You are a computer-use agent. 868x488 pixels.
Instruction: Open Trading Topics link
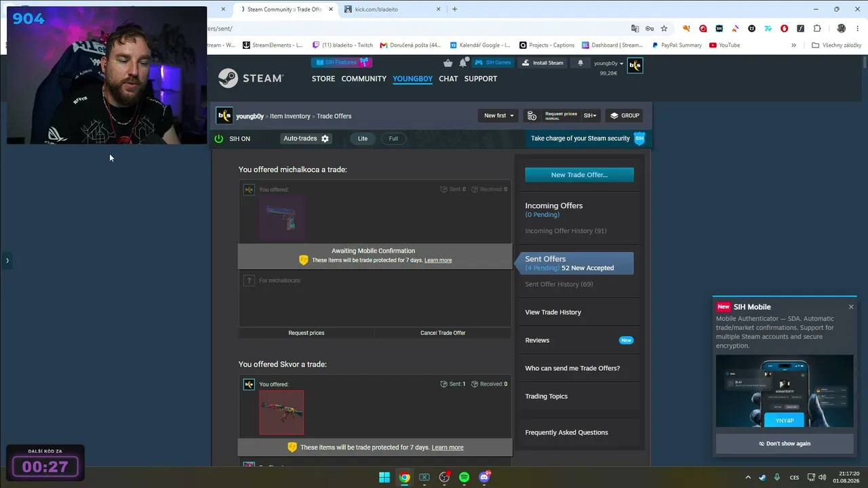(x=546, y=396)
